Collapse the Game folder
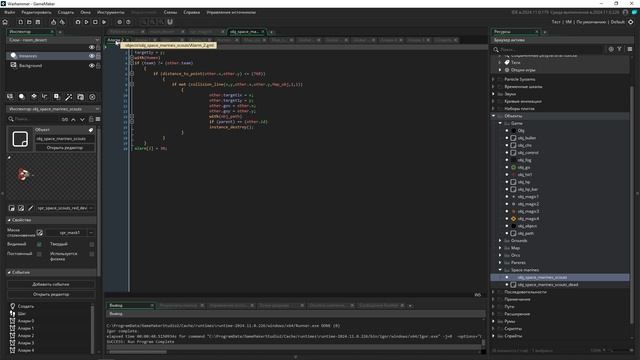The height and width of the screenshot is (360, 640). 500,123
